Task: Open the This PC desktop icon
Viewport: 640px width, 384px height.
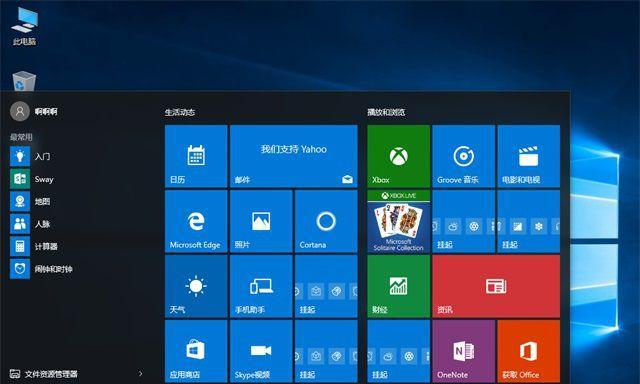Action: tap(24, 26)
